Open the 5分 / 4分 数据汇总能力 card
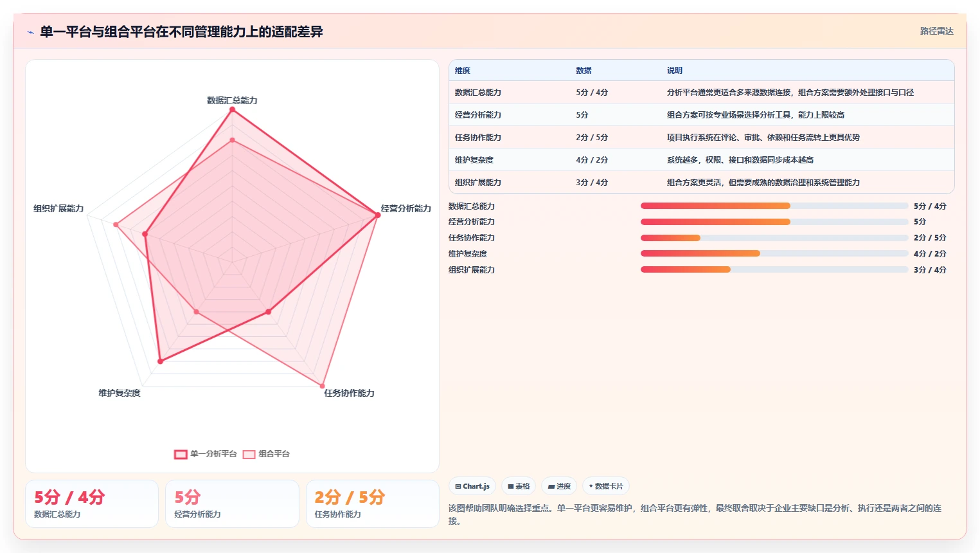The height and width of the screenshot is (553, 980). [x=92, y=504]
